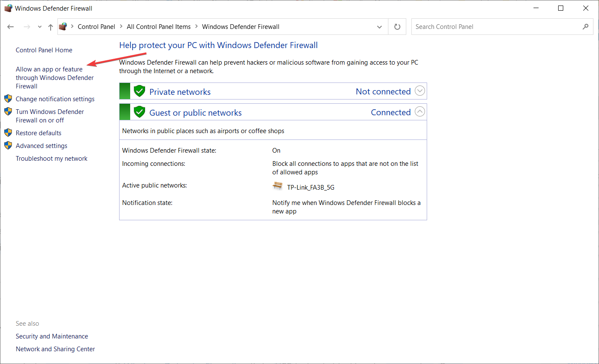
Task: Click the Back navigation arrow
Action: 11,27
